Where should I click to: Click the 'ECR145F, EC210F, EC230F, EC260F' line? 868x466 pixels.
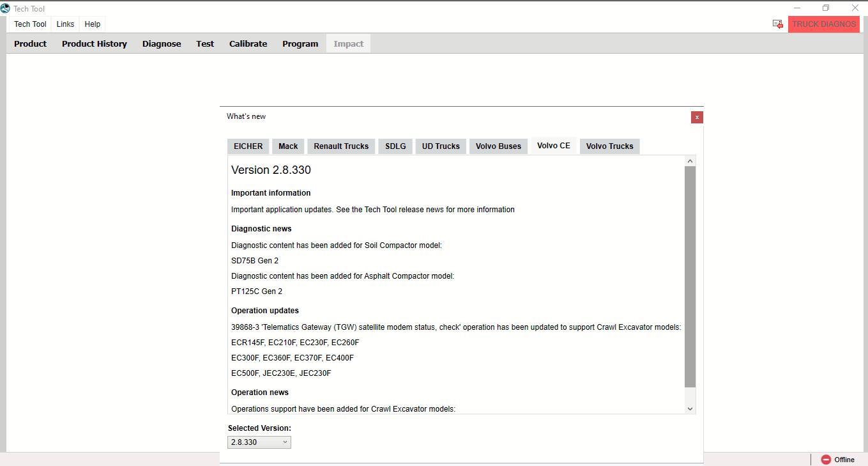point(295,343)
